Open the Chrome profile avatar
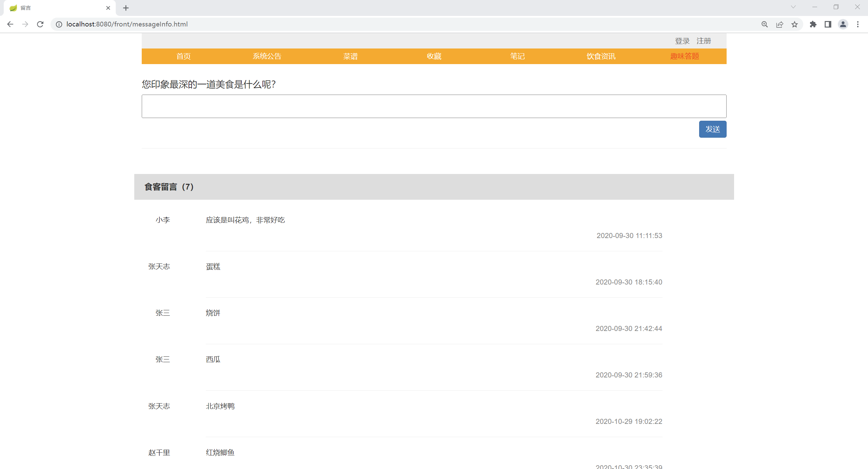Image resolution: width=868 pixels, height=469 pixels. point(843,24)
